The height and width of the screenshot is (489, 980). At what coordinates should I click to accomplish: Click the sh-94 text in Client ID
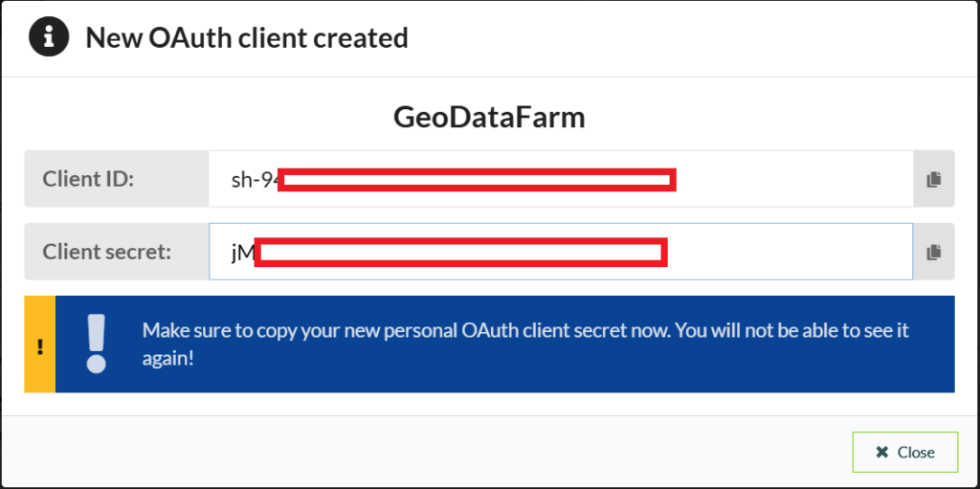coord(254,180)
